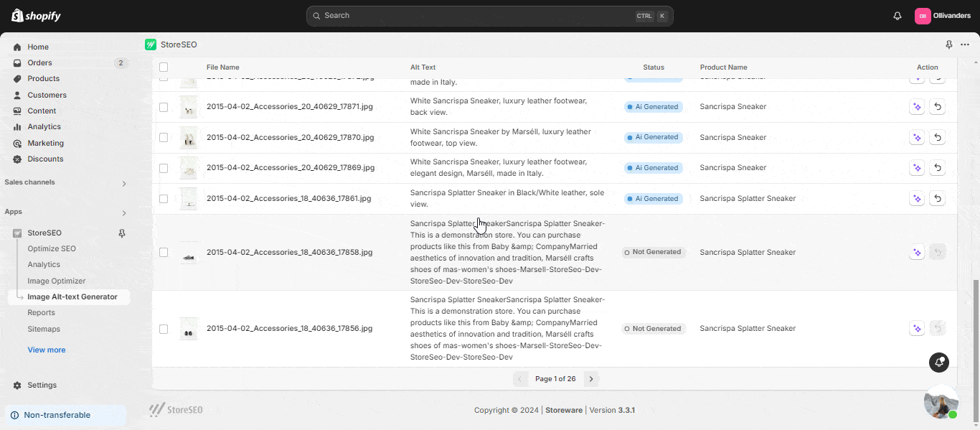Open Image Optimizer in the sidebar

pos(57,281)
